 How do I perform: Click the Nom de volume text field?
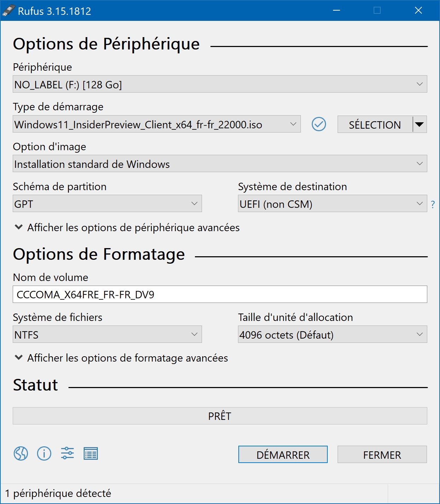point(220,294)
